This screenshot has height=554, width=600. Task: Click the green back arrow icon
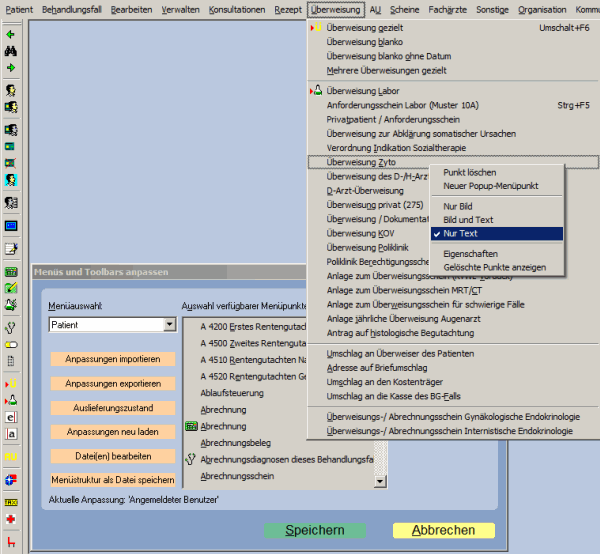coord(11,34)
